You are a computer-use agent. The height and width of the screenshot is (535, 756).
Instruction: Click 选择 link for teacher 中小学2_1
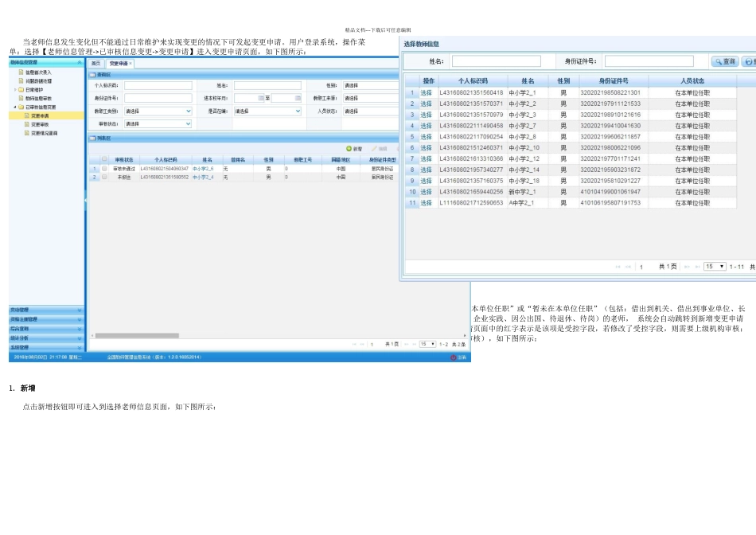(x=427, y=92)
